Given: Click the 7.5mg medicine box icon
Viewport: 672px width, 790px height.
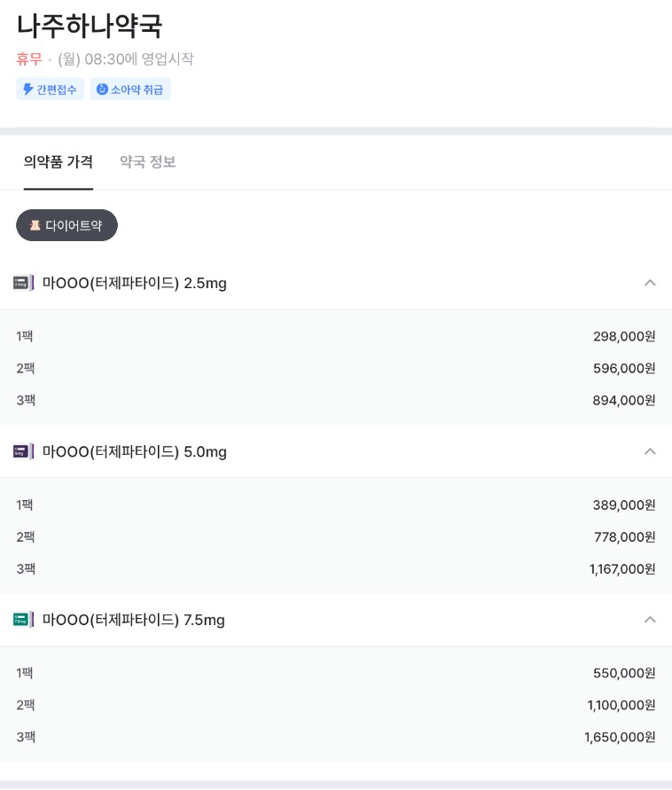Looking at the screenshot, I should [x=23, y=619].
